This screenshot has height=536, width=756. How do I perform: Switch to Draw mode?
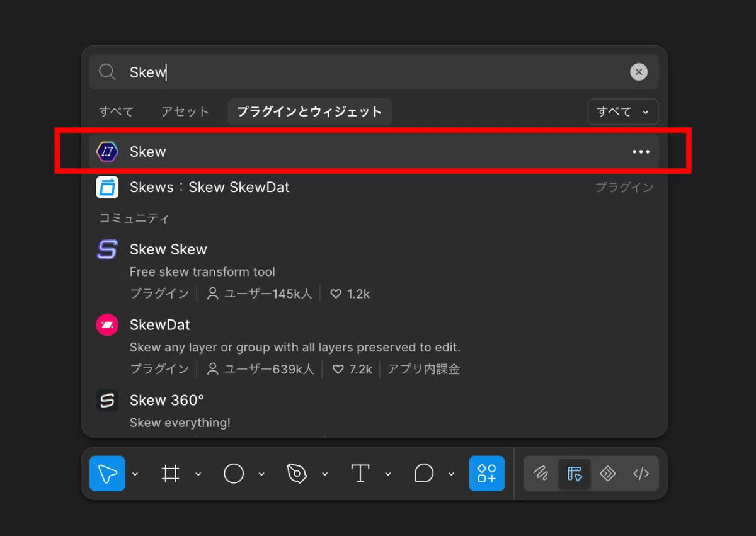click(541, 474)
